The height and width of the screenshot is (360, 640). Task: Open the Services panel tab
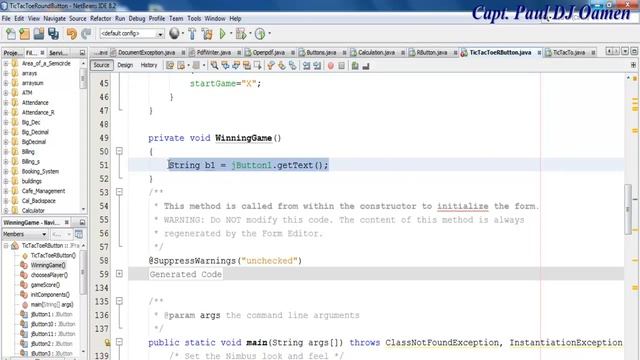58,53
